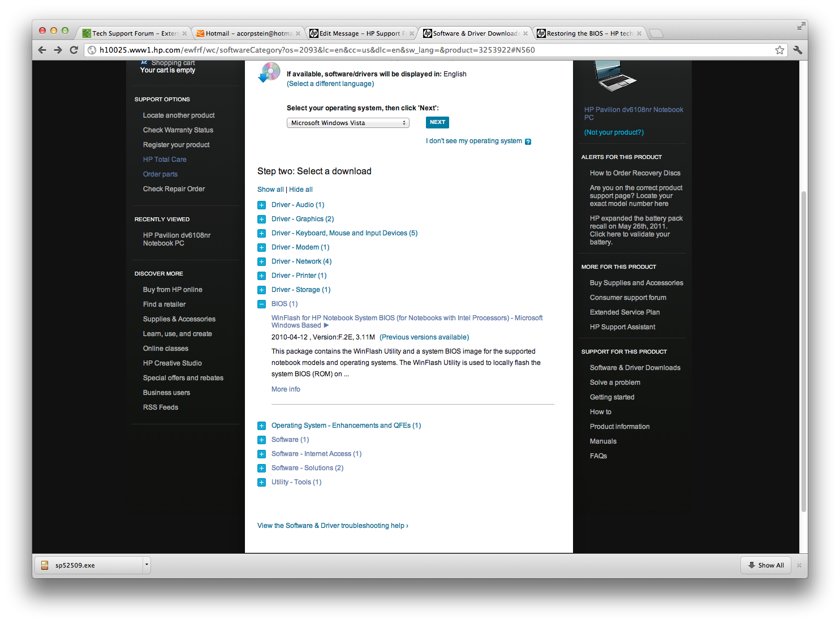The height and width of the screenshot is (623, 840).
Task: Open sp52509.exe download options arrow
Action: (147, 565)
